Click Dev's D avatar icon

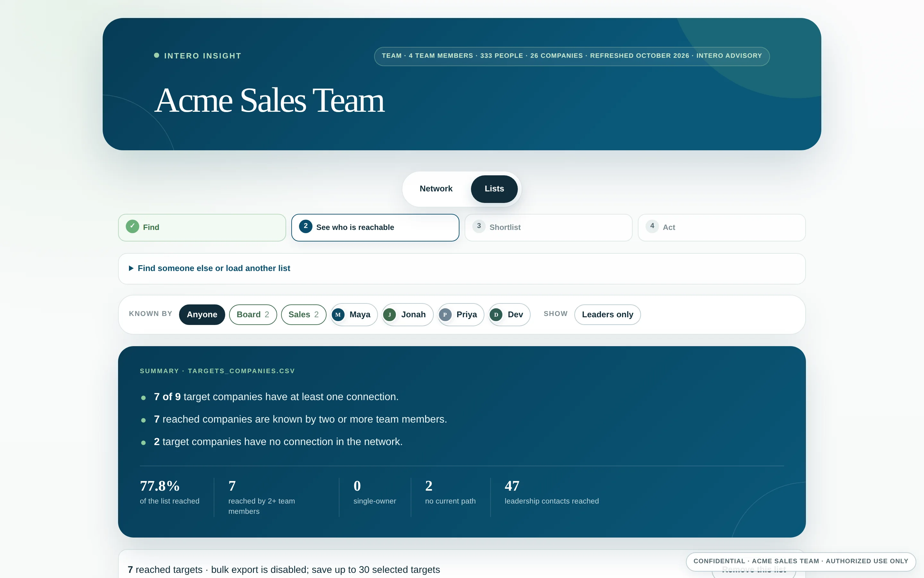point(496,315)
